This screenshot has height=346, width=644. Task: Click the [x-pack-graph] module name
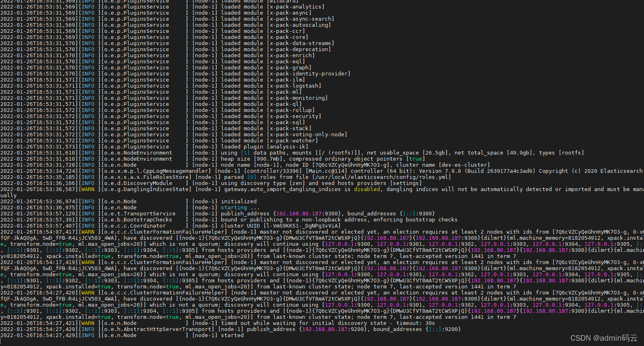point(289,68)
